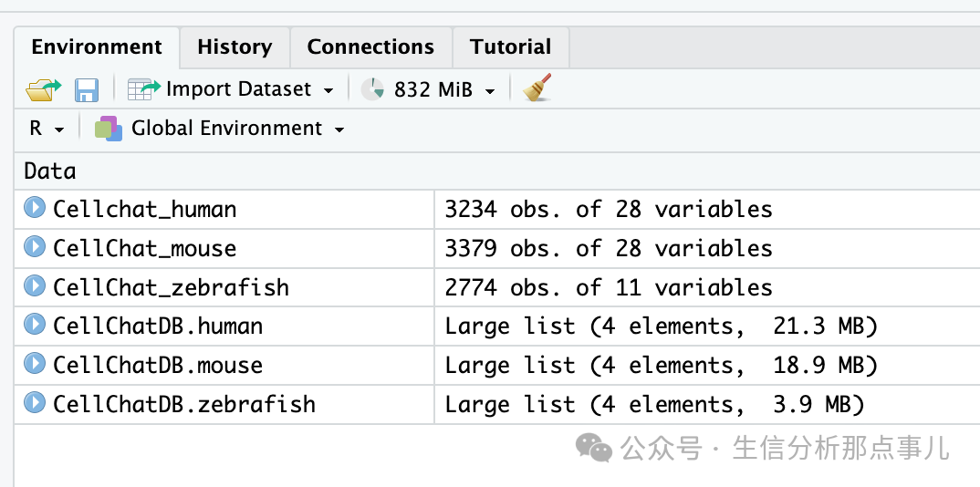Expand the CellChatDB.human list arrow

coord(35,325)
